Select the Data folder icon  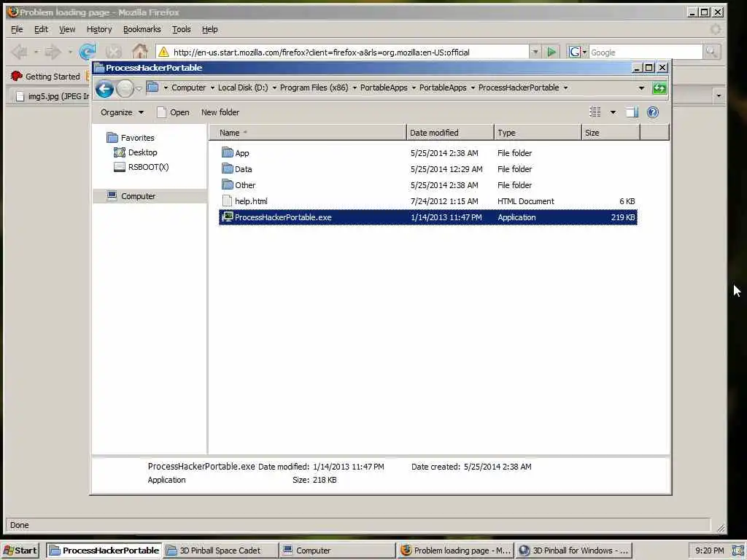pos(228,168)
